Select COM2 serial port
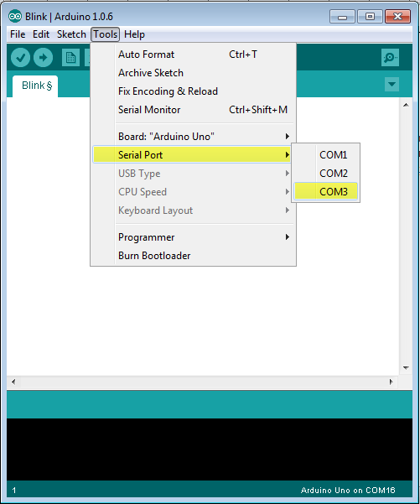Screen dimensions: 420x504 click(325, 174)
